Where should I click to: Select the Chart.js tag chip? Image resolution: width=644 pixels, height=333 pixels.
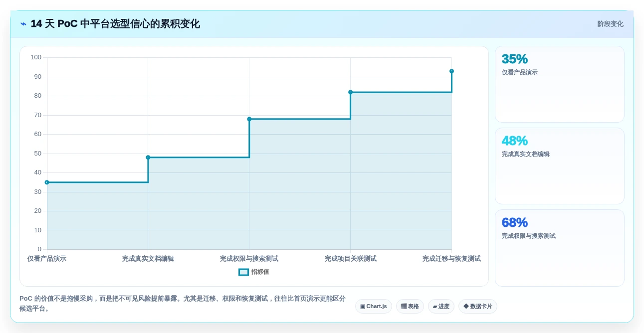tap(374, 307)
